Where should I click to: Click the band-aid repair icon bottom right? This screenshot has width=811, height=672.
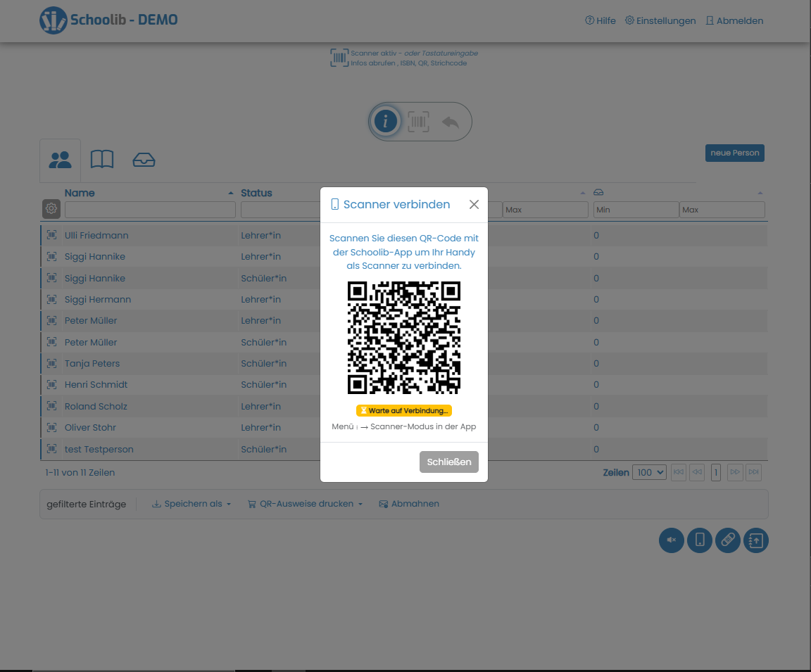point(727,540)
